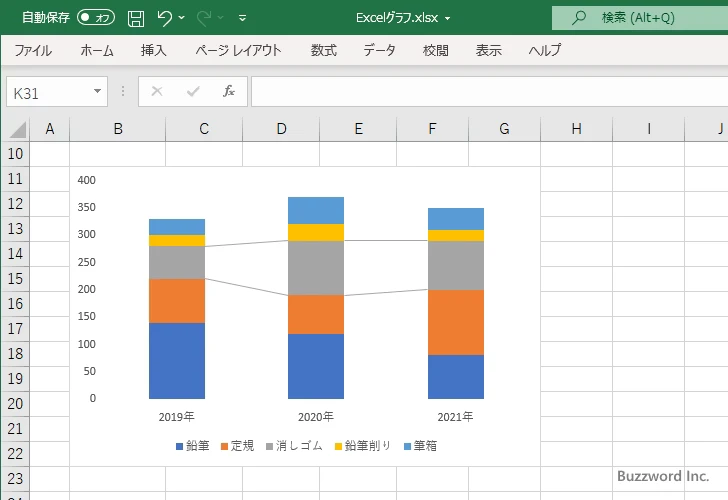728x500 pixels.
Task: Select column I header
Action: click(649, 129)
